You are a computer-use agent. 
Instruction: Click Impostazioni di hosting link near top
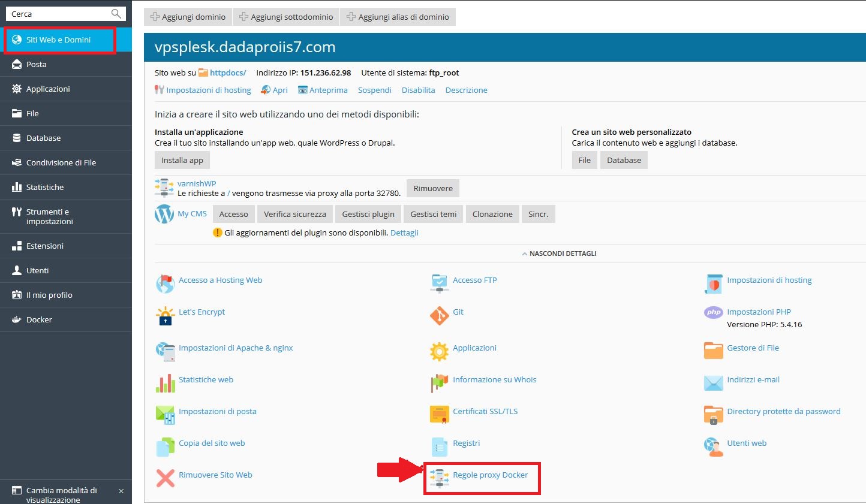(x=209, y=90)
